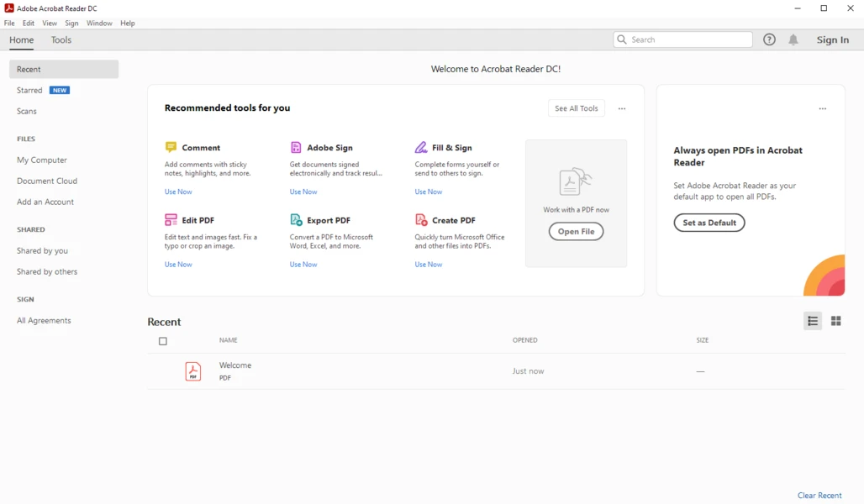This screenshot has width=864, height=504.
Task: Click the Welcome file name in Recent list
Action: point(235,365)
